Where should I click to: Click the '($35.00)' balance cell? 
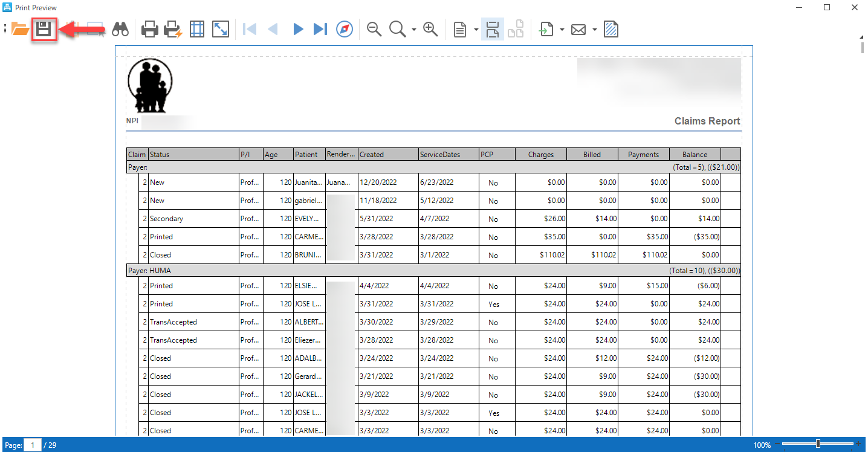coord(695,237)
